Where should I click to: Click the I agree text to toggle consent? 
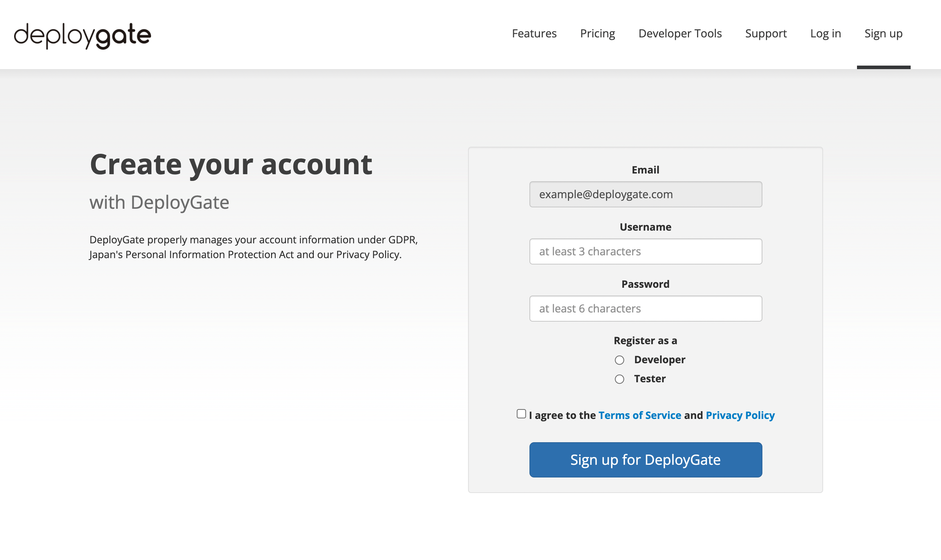click(x=562, y=415)
